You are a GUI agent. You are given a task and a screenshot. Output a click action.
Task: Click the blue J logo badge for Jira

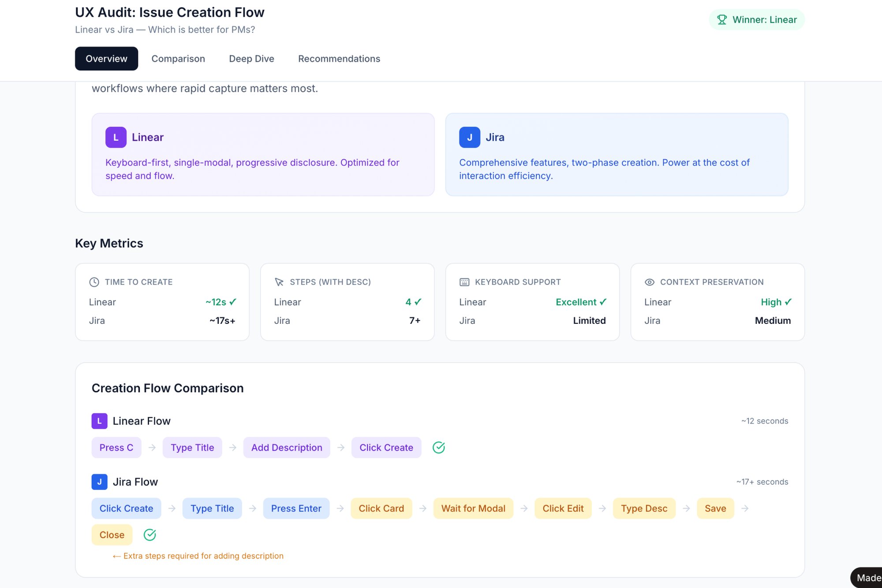tap(470, 137)
